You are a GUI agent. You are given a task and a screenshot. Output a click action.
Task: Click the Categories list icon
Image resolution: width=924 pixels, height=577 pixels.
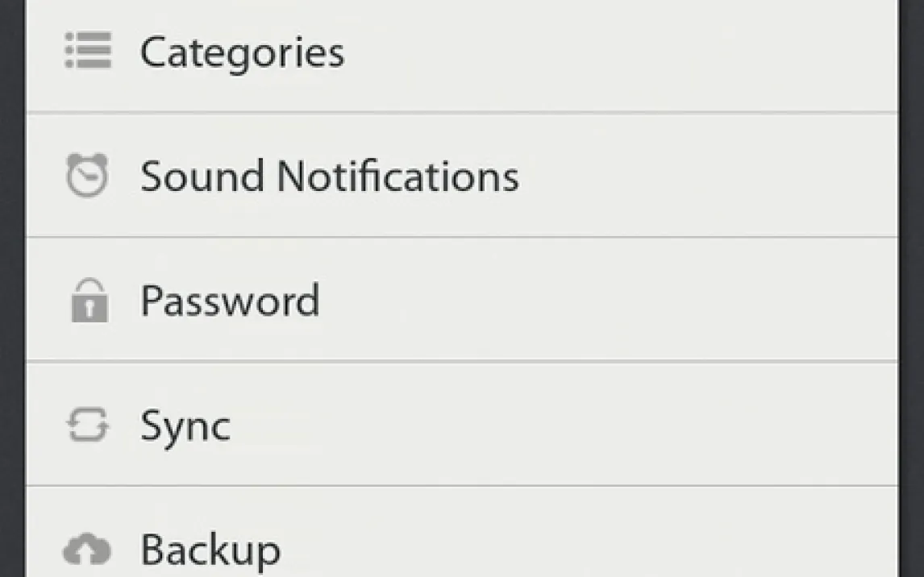[87, 52]
